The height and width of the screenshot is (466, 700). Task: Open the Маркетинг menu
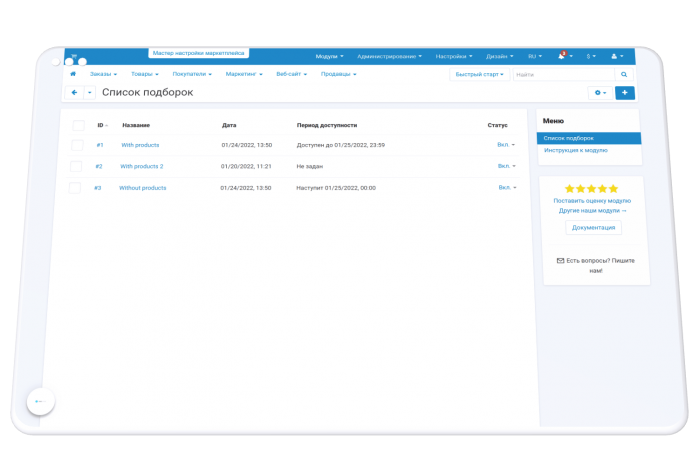pyautogui.click(x=244, y=74)
